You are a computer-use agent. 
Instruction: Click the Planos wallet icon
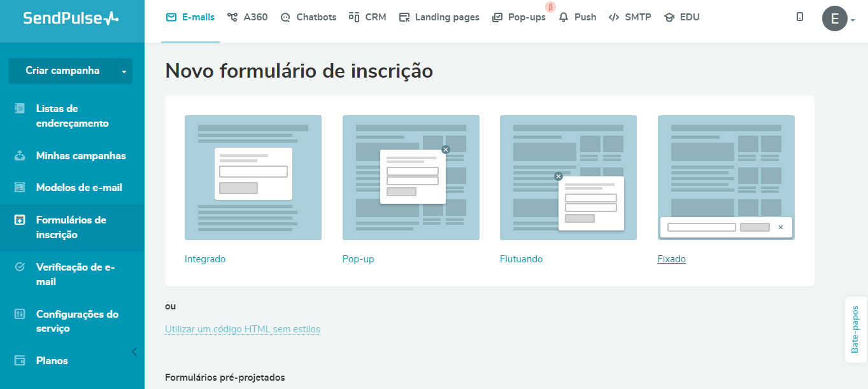pyautogui.click(x=20, y=360)
